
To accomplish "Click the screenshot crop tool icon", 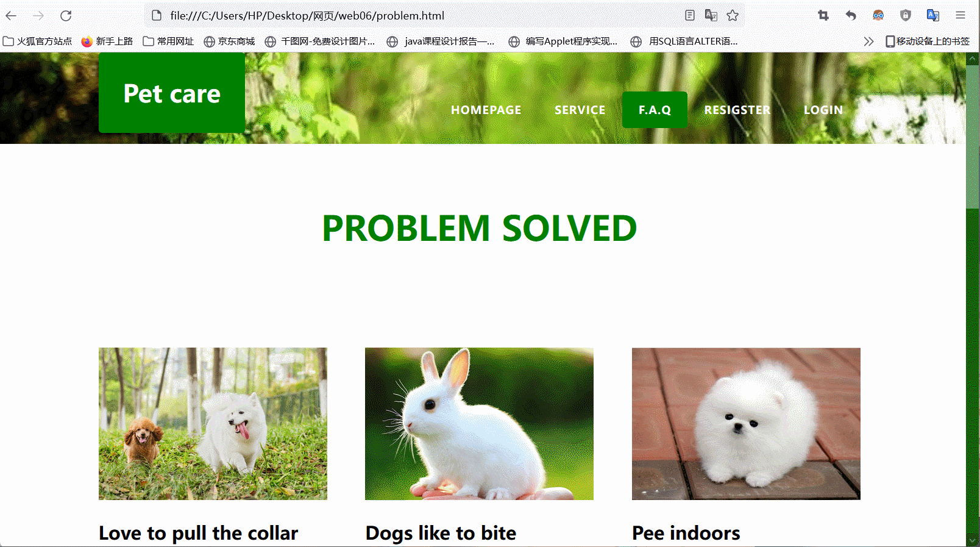I will [823, 16].
